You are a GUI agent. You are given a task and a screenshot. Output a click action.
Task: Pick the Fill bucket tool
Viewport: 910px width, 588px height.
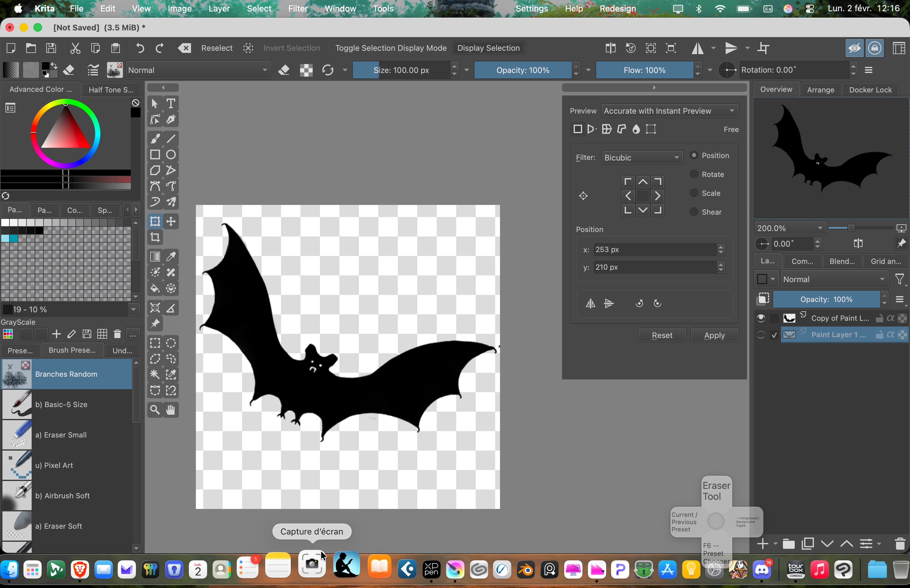coord(155,289)
